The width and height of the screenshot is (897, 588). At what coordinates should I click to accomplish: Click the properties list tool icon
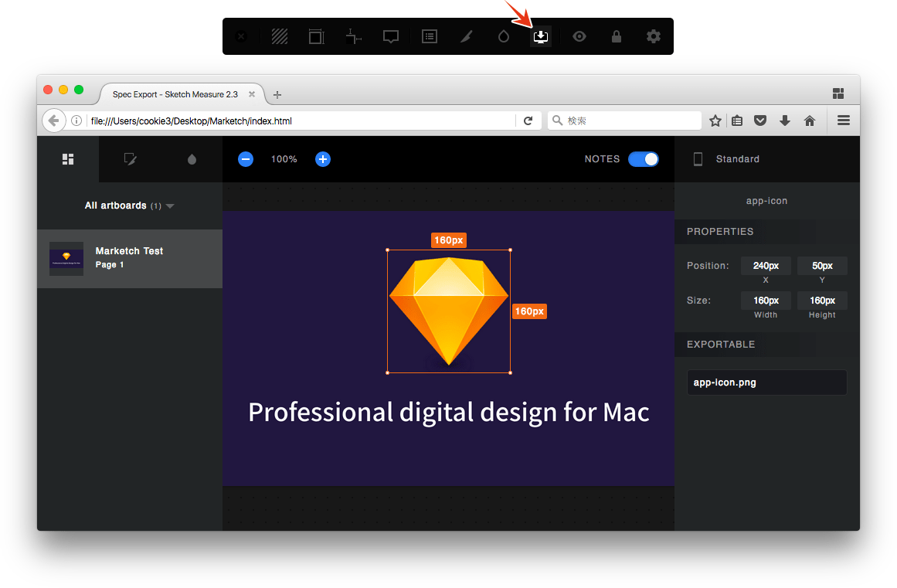(x=430, y=36)
